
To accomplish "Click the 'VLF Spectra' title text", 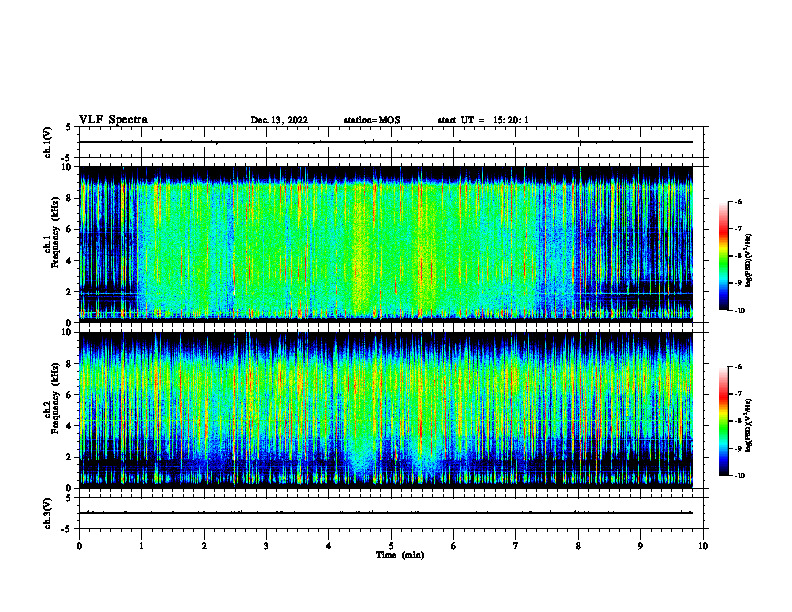I will (113, 120).
